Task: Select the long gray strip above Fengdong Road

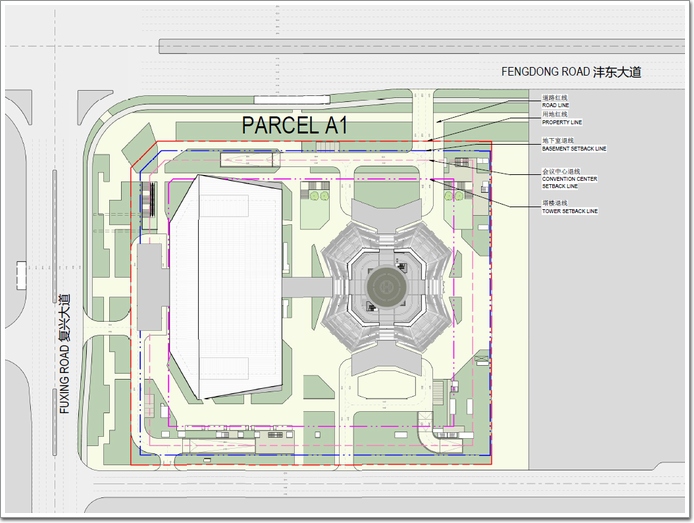Action: 420,46
